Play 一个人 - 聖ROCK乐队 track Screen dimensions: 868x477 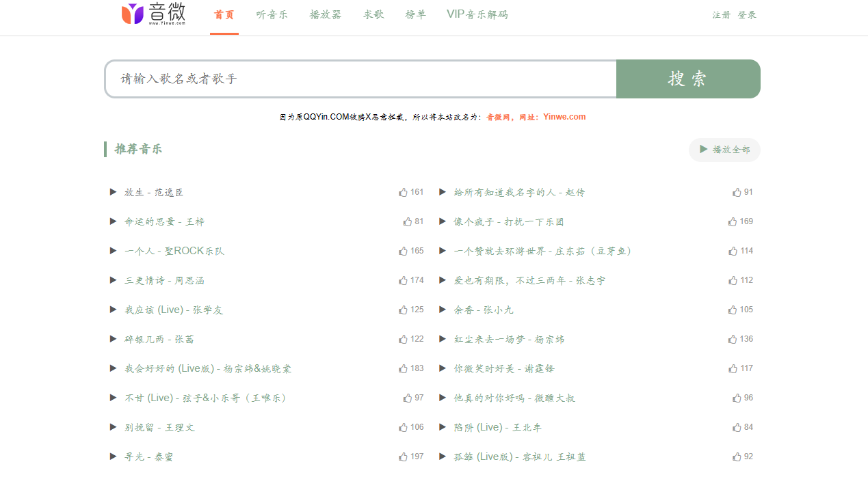click(113, 251)
